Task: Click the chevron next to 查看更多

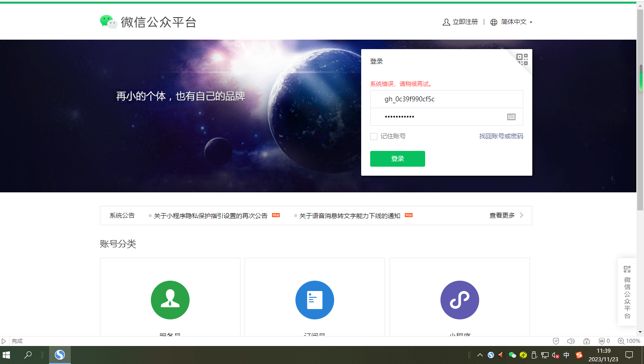Action: (x=522, y=215)
